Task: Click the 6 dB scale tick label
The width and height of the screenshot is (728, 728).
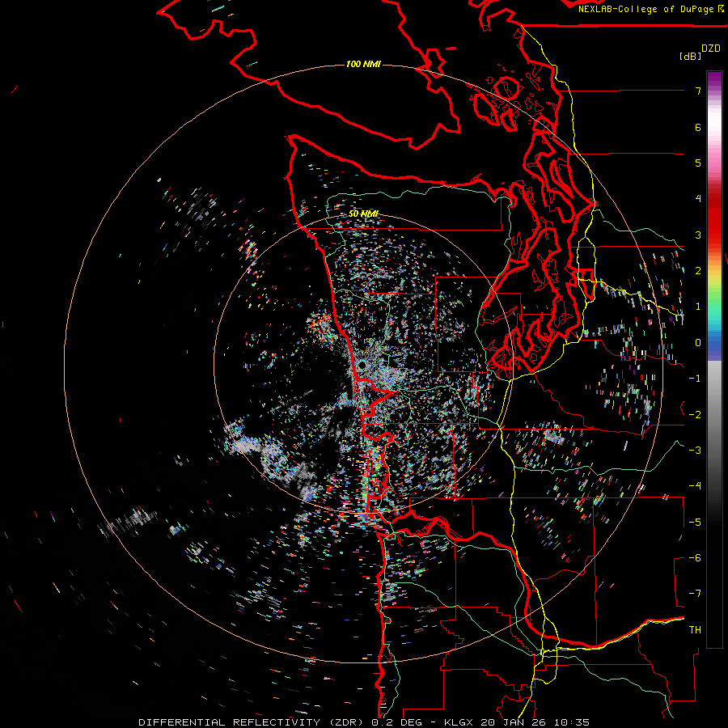Action: tap(698, 127)
